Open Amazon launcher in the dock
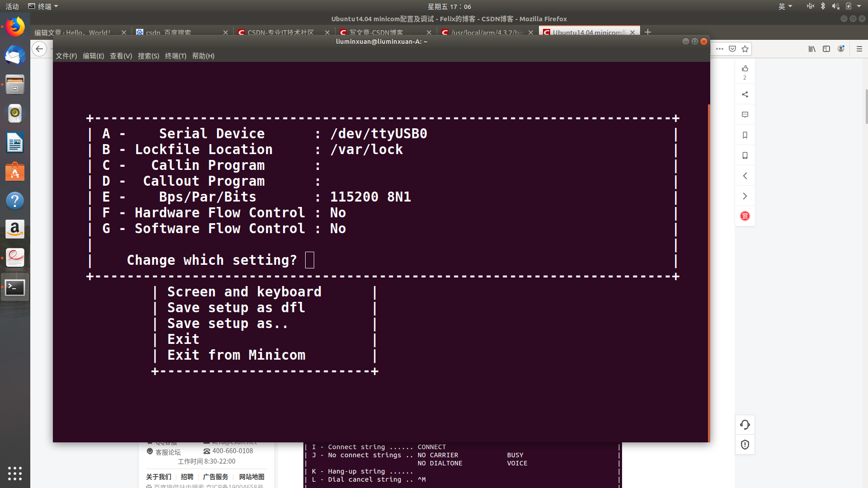This screenshot has height=488, width=868. (15, 230)
